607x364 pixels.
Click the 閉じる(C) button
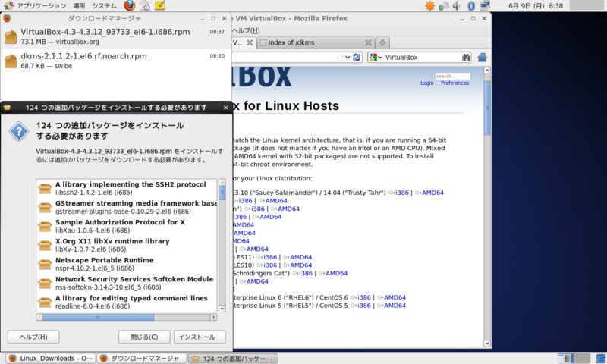[144, 337]
